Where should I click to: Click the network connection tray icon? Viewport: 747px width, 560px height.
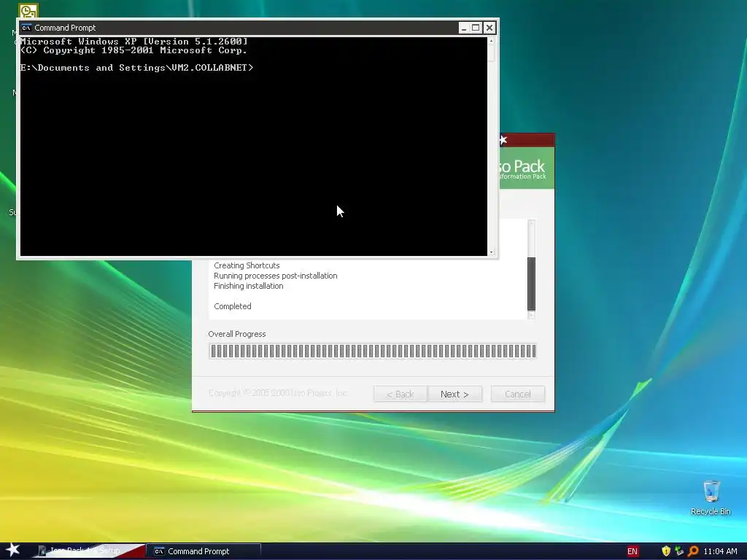(679, 551)
